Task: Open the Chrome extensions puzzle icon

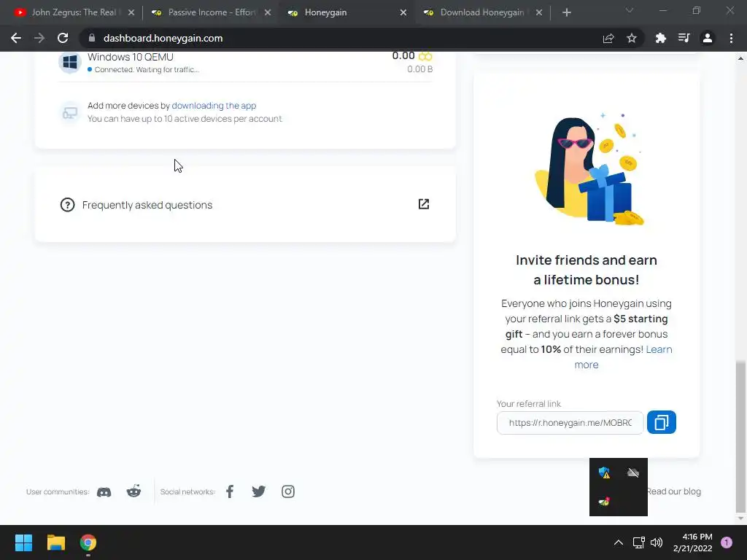Action: (x=660, y=38)
